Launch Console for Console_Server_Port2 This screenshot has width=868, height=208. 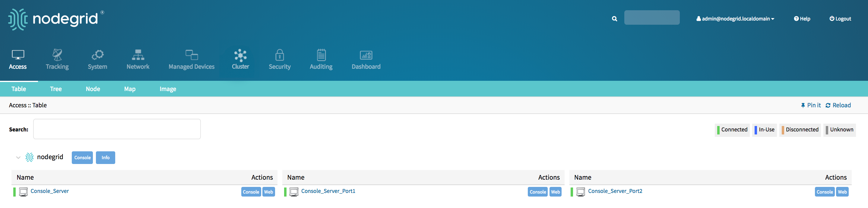pyautogui.click(x=825, y=192)
